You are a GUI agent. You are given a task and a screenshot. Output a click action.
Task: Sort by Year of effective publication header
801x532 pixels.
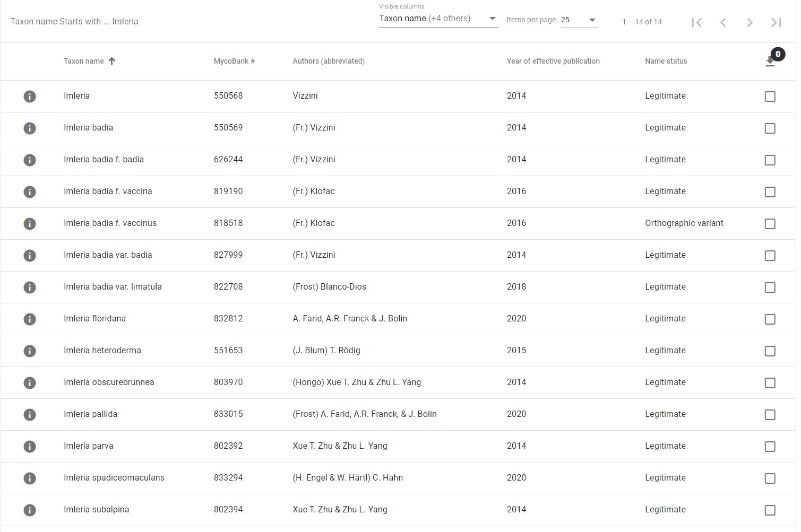coord(553,61)
